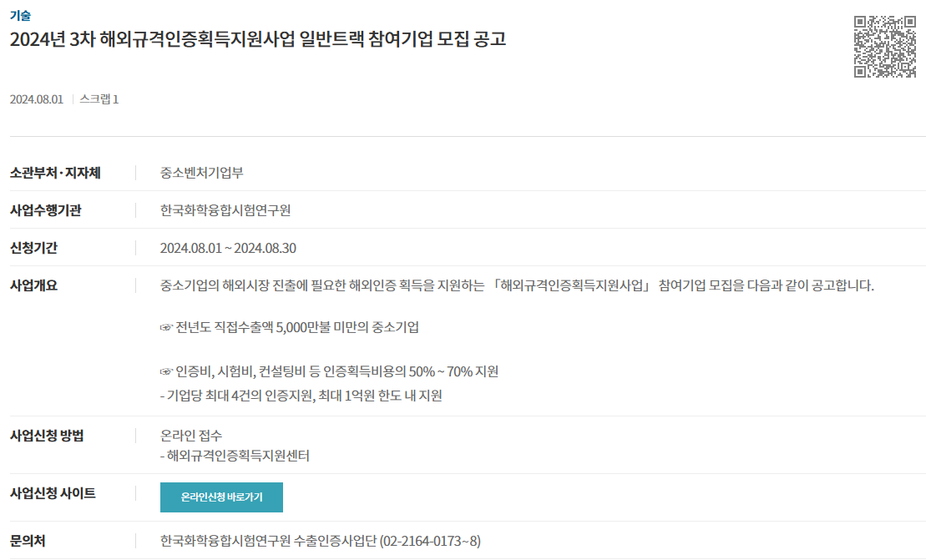
Task: Click the 문의처 row label
Action: [x=28, y=541]
